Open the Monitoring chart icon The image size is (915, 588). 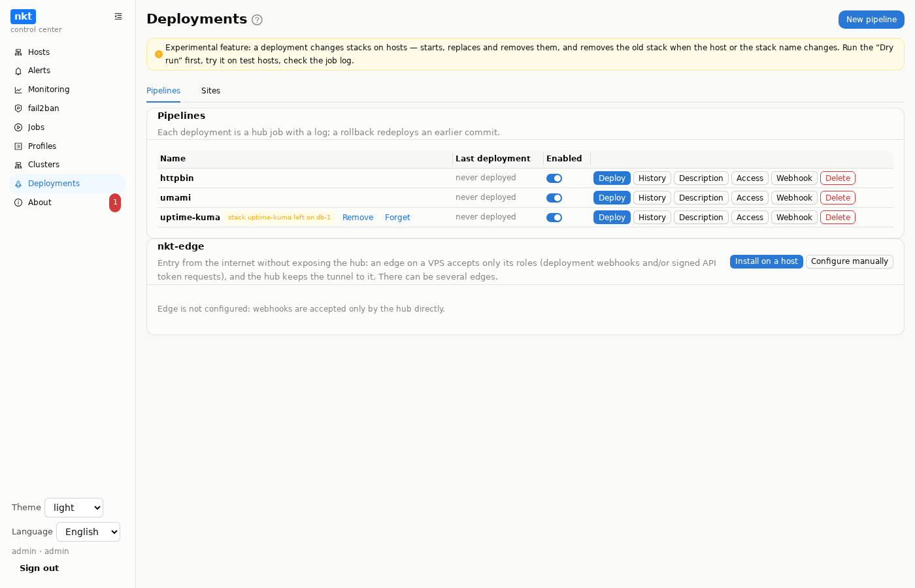tap(18, 90)
